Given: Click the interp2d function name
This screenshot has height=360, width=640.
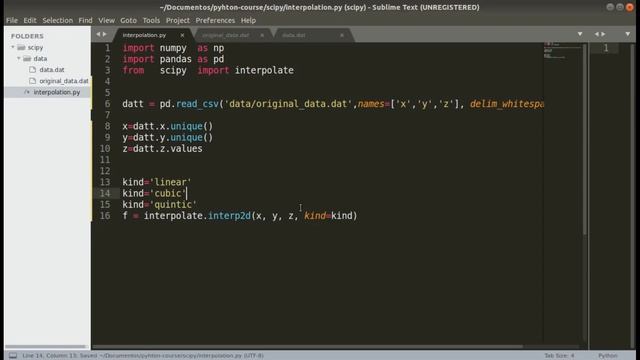Looking at the screenshot, I should tap(229, 216).
